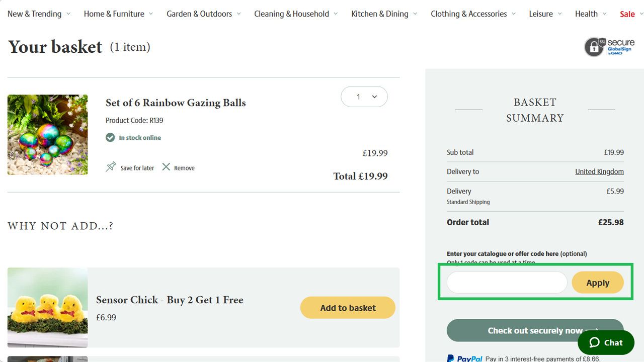Expand the Garden & Outdoors dropdown chevron
This screenshot has width=644, height=362.
coord(238,14)
